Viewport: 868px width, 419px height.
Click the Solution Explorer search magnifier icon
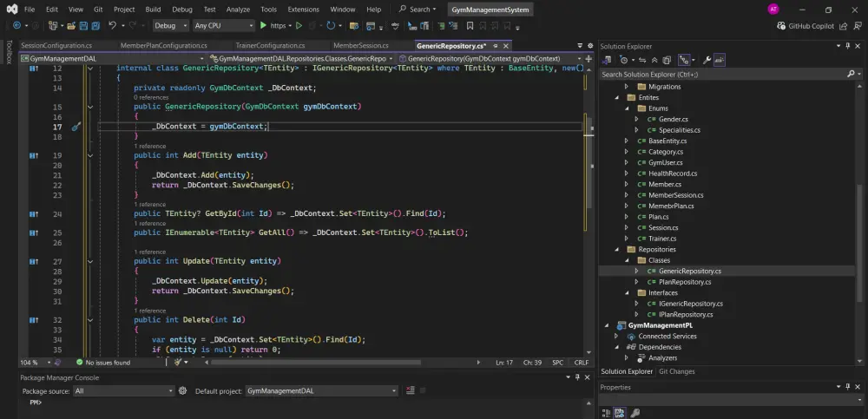851,74
